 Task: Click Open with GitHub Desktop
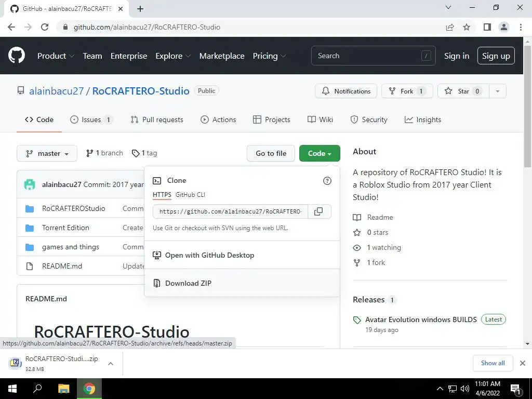(242, 255)
